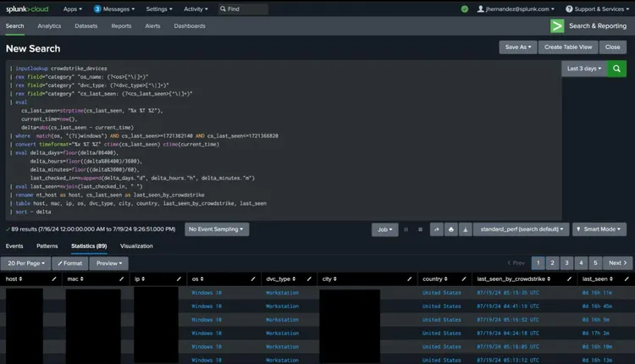Click the Create Table View button
The height and width of the screenshot is (364, 635).
[x=569, y=47]
